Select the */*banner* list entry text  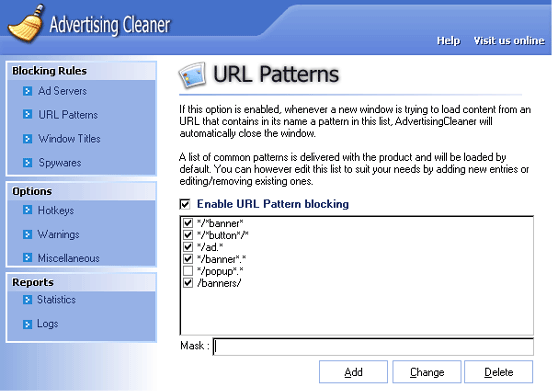(220, 223)
